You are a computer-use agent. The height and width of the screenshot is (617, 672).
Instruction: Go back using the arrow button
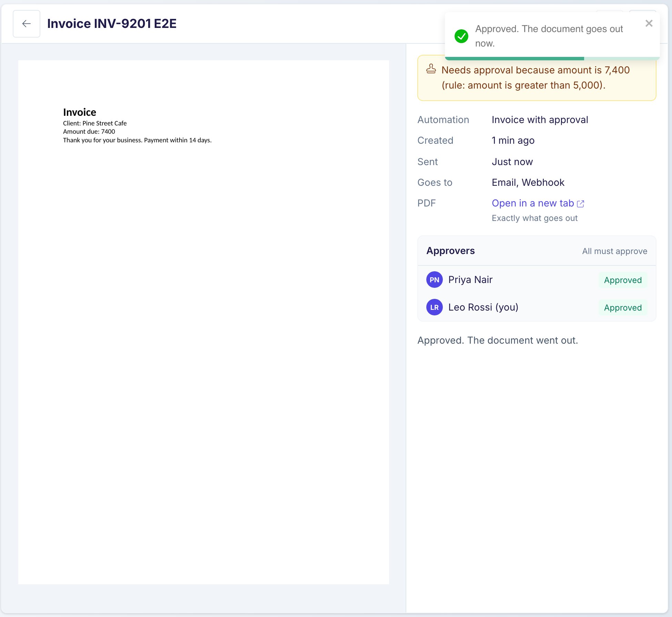tap(27, 24)
